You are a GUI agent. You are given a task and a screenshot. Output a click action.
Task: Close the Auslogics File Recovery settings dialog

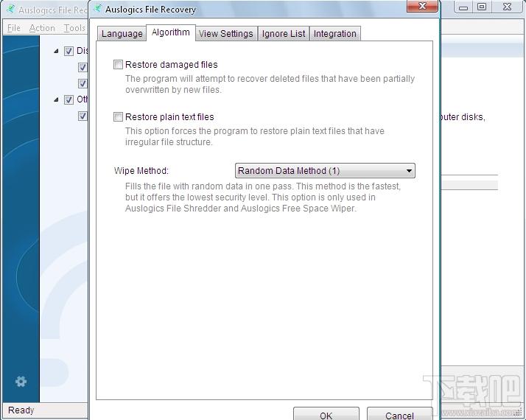pyautogui.click(x=423, y=6)
